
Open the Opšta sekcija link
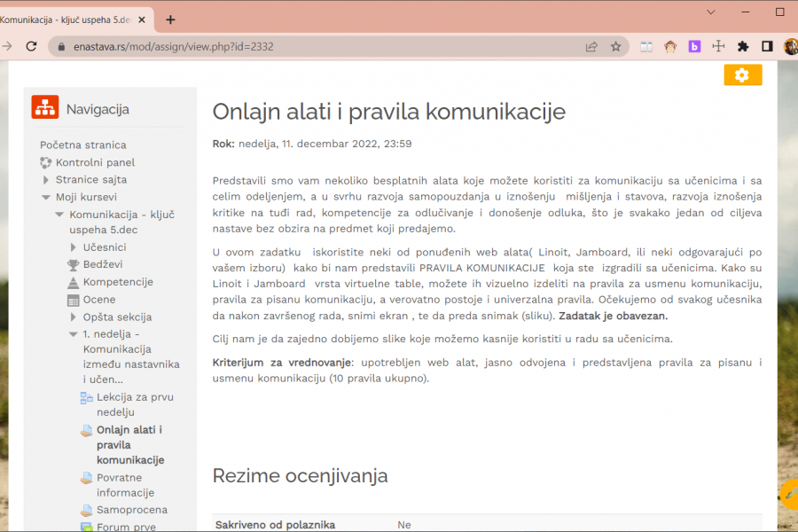[118, 317]
